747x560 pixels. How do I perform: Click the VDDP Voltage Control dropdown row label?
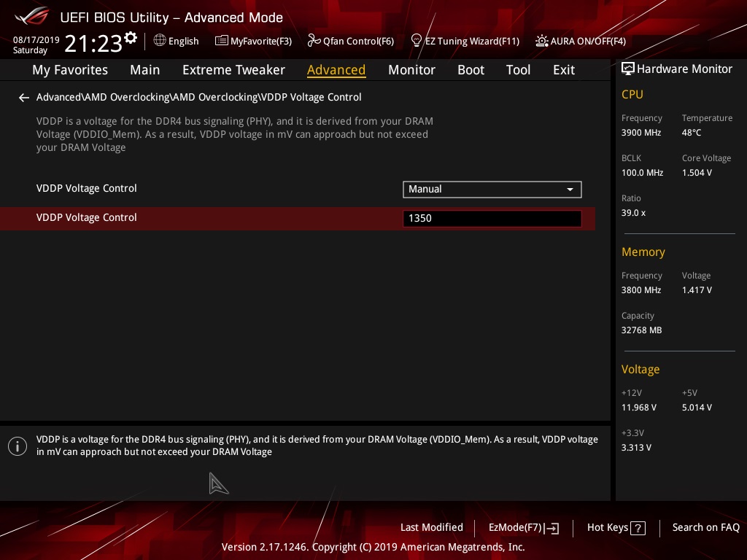(86, 188)
